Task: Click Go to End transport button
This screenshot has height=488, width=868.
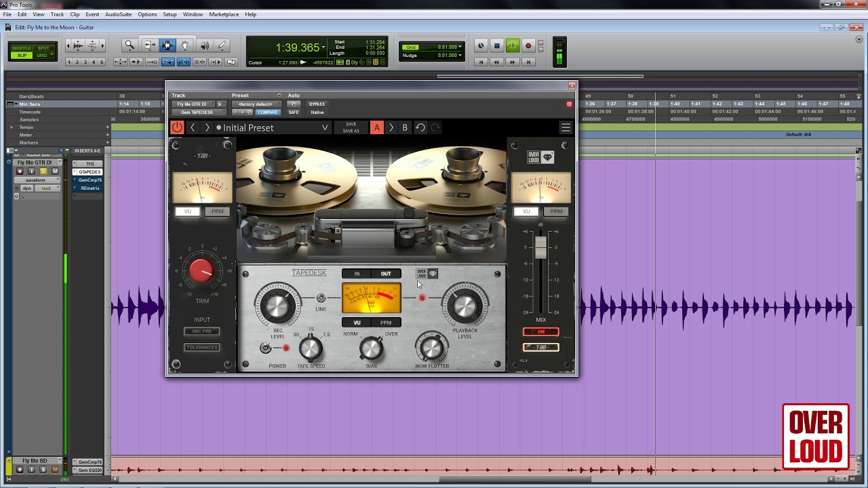Action: (x=528, y=62)
